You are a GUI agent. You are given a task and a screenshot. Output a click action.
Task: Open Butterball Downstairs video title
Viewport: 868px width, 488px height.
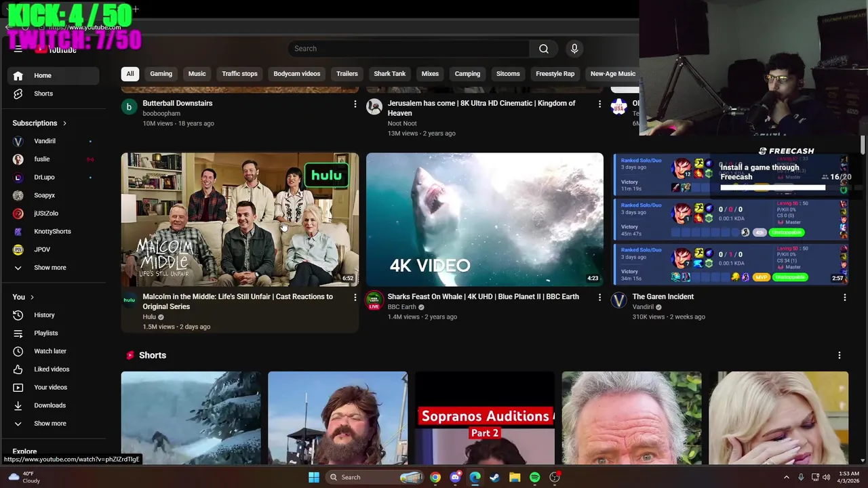(x=177, y=104)
